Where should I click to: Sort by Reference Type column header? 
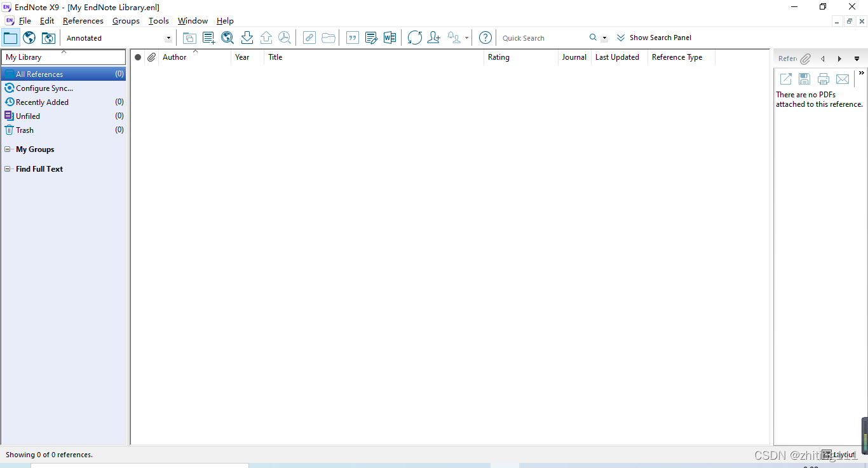(x=681, y=57)
